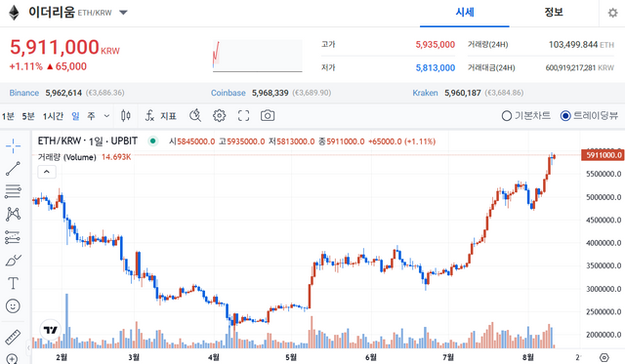Click the 5월 label on time axis
625x364 pixels.
click(x=291, y=357)
